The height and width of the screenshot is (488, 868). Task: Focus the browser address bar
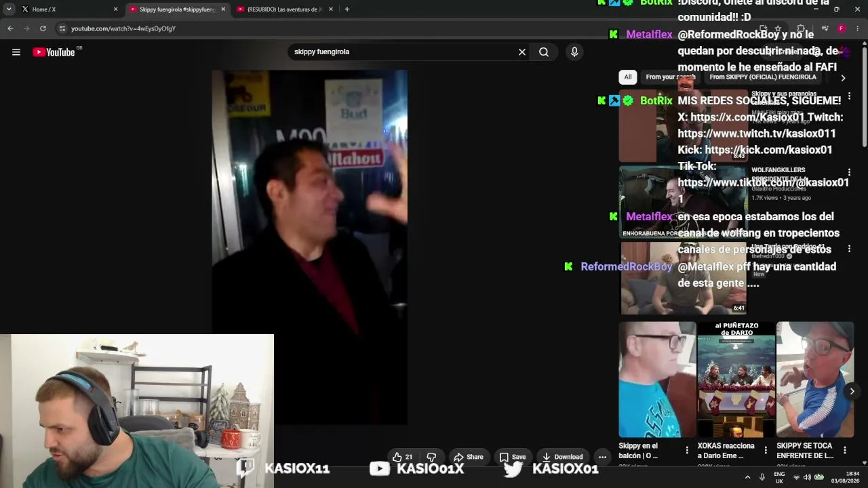pos(407,28)
